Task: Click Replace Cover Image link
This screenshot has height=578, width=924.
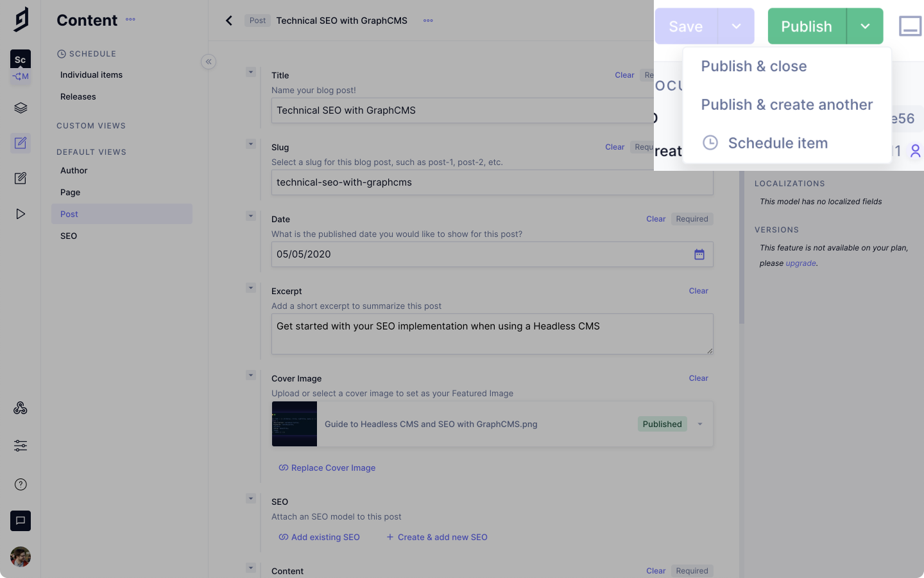Action: click(x=327, y=468)
